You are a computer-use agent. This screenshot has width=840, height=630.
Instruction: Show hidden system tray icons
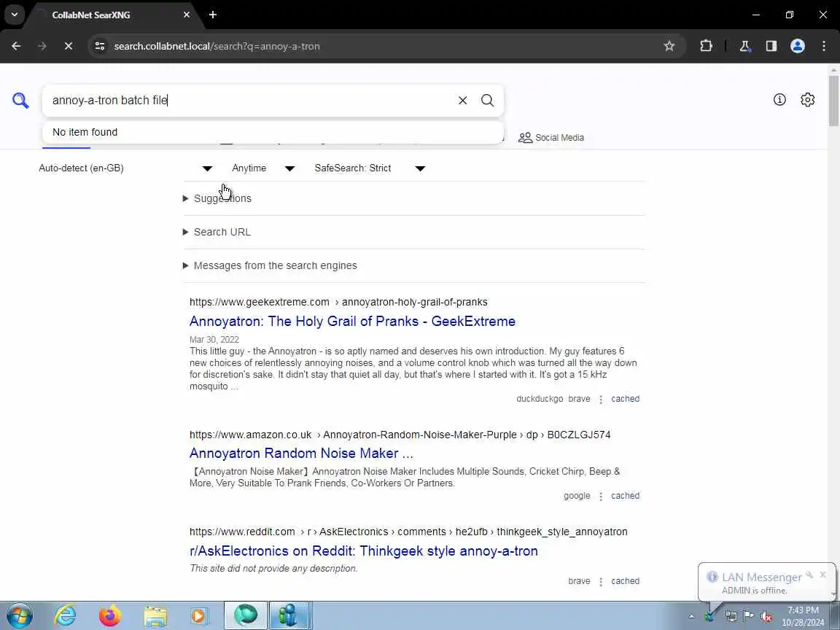[x=691, y=617]
